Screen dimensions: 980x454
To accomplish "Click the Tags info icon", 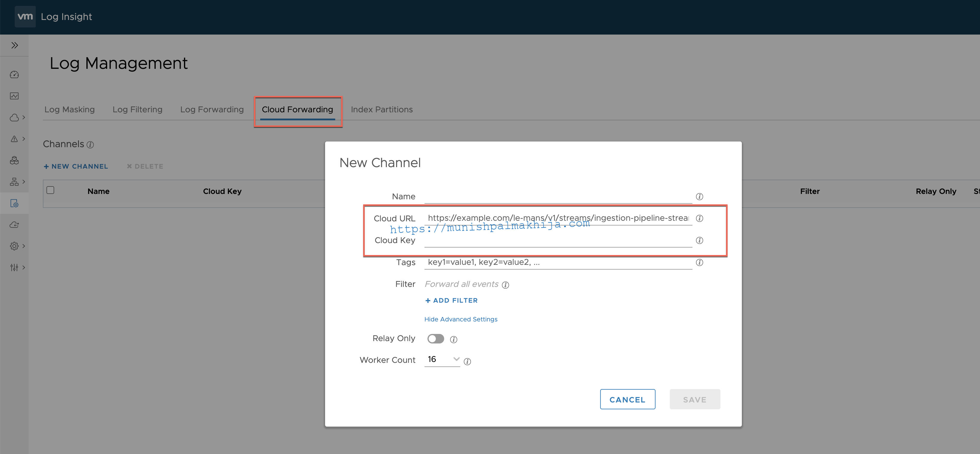I will tap(699, 262).
